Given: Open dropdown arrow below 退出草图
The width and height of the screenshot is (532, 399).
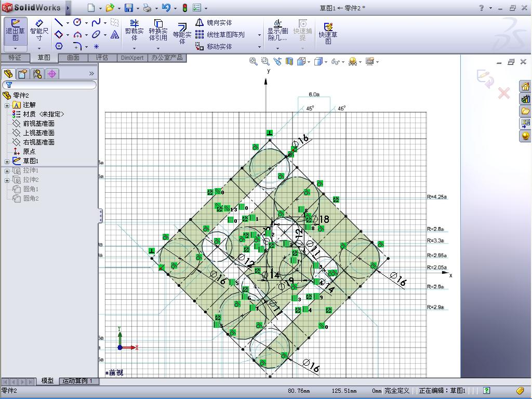Looking at the screenshot, I should [15, 48].
